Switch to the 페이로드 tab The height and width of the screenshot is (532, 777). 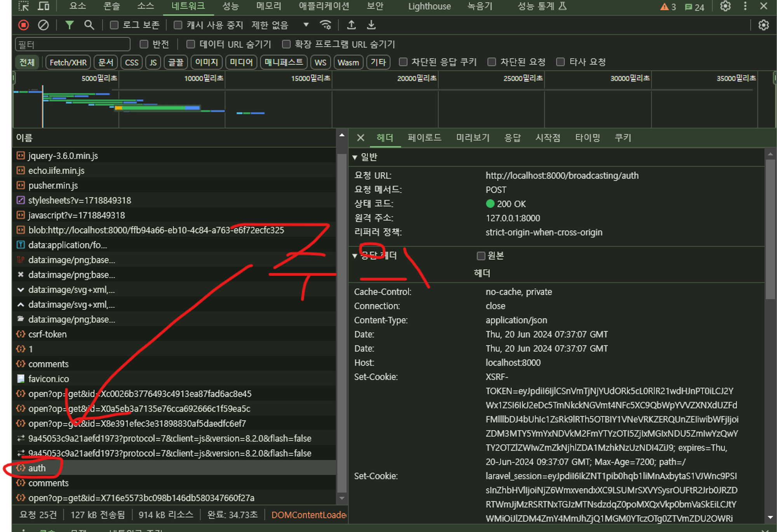tap(424, 138)
